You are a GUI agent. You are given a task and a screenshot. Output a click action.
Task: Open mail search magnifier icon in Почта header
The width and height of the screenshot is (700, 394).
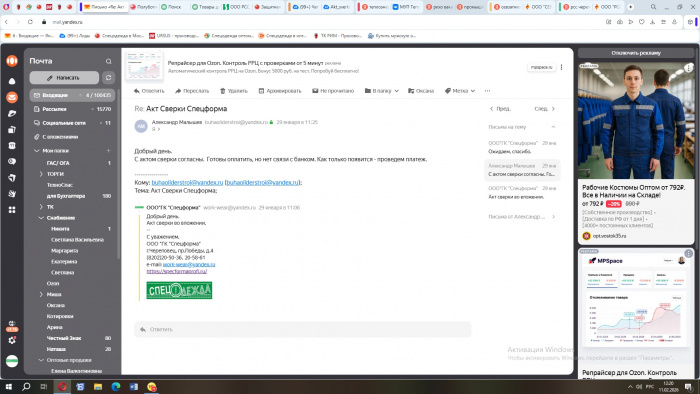[108, 61]
